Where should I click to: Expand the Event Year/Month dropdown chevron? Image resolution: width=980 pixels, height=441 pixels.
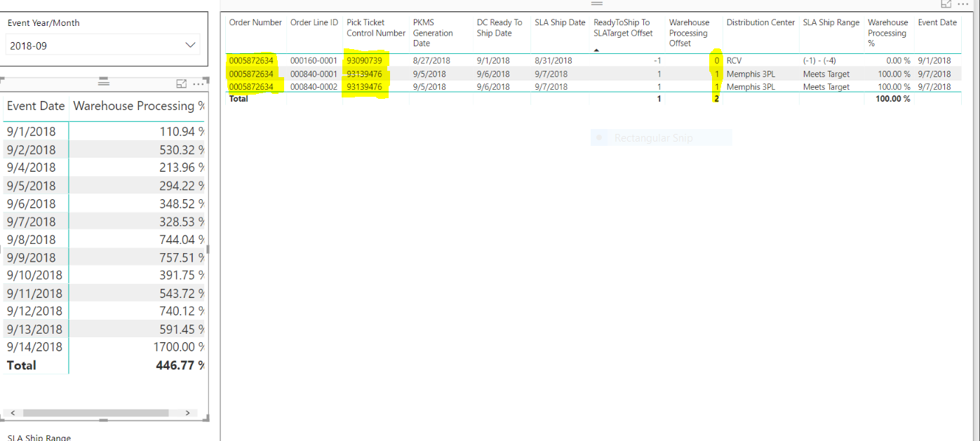point(190,45)
